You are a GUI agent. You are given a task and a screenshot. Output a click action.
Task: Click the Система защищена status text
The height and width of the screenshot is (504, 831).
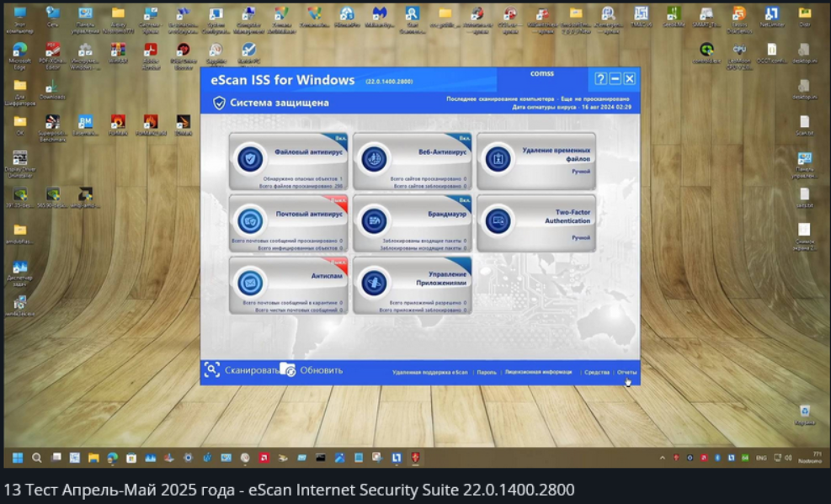[280, 103]
